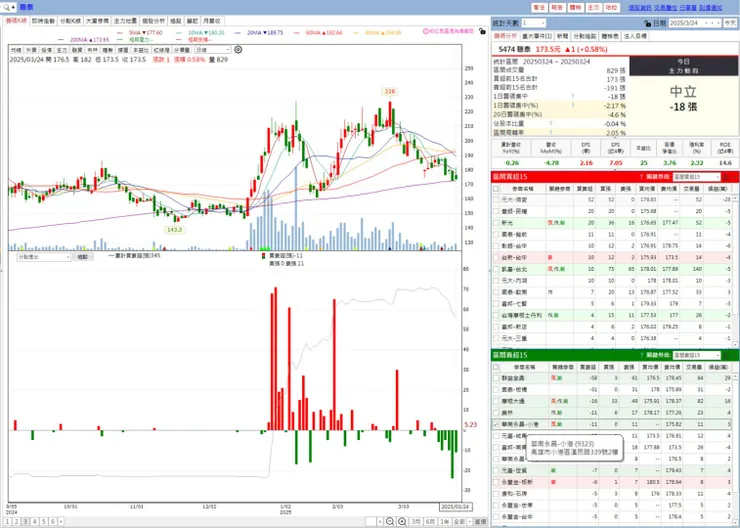Go to chart page 3
The height and width of the screenshot is (528, 740).
(x=25, y=521)
